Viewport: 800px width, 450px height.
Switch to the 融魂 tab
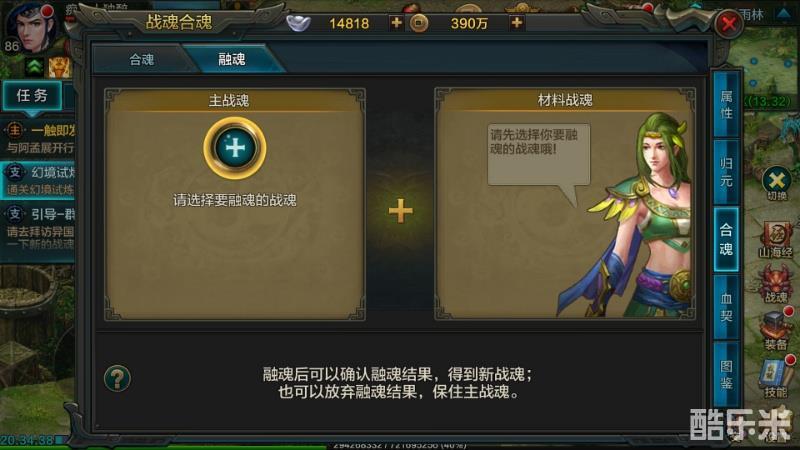pos(232,59)
